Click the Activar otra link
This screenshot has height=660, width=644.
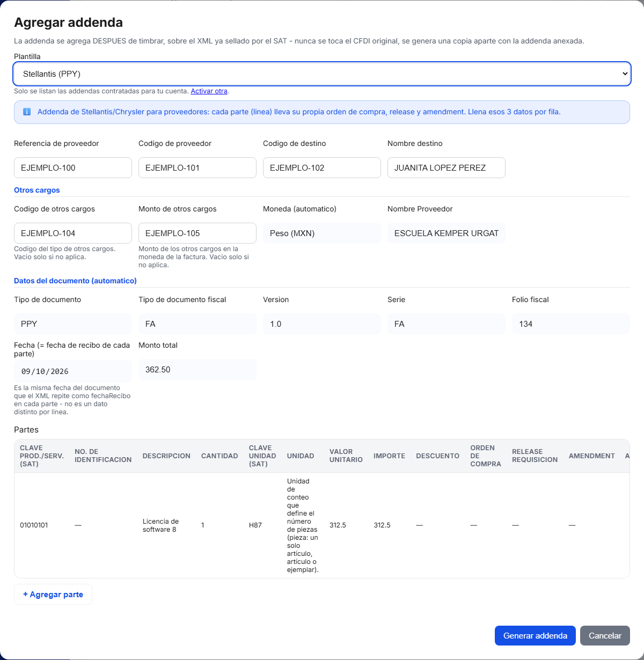coord(209,91)
